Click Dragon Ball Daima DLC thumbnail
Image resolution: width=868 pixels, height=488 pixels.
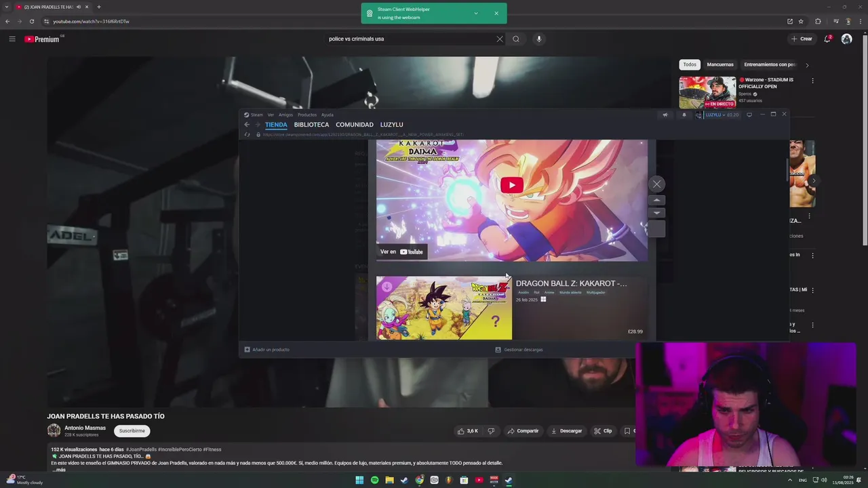coord(444,308)
